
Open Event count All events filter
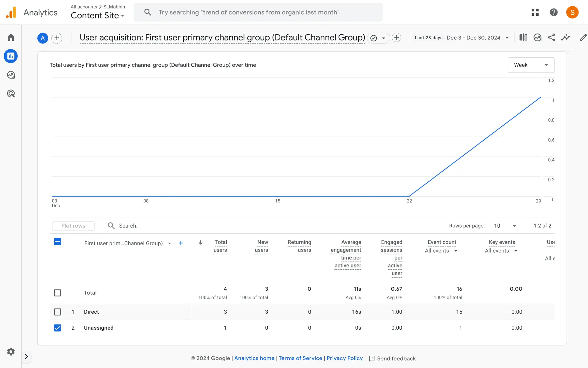(441, 251)
